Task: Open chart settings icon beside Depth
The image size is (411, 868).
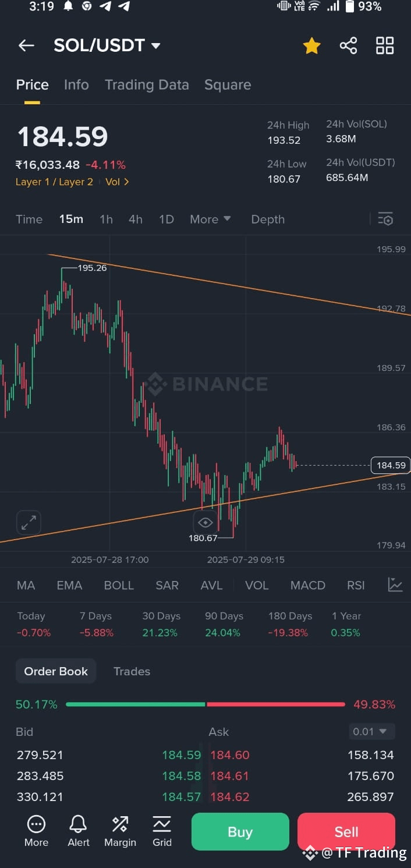Action: click(385, 219)
